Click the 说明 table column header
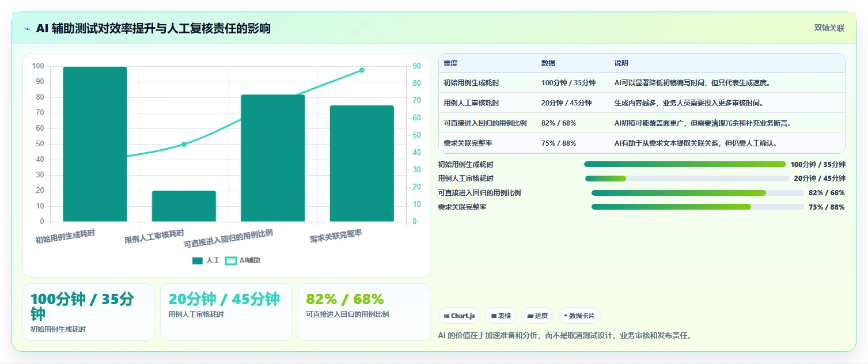 [x=621, y=63]
